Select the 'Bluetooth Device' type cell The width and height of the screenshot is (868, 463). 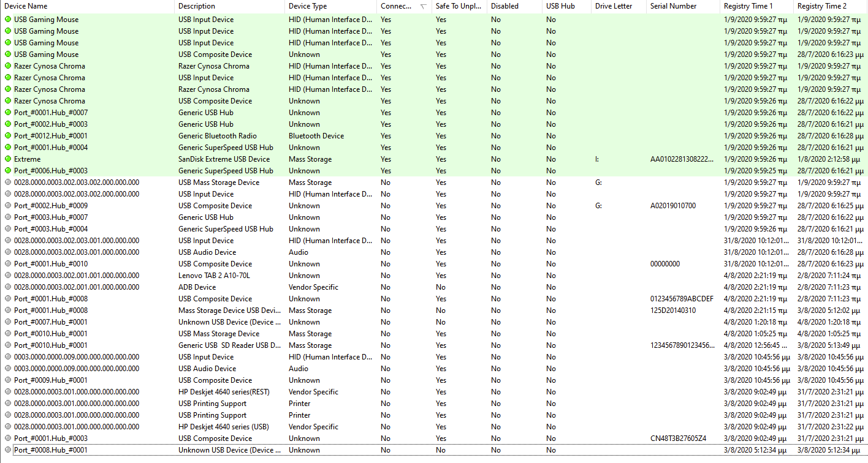(x=316, y=136)
